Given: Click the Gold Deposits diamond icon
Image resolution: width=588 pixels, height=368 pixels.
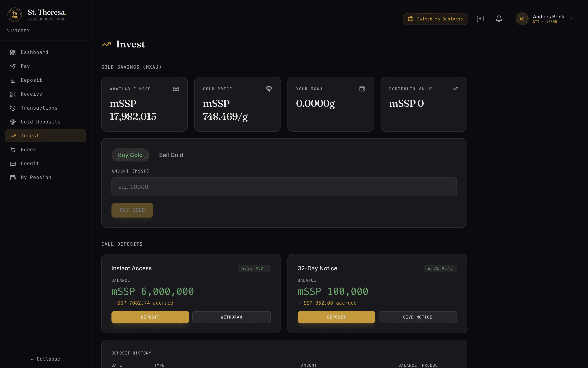Looking at the screenshot, I should tap(13, 122).
